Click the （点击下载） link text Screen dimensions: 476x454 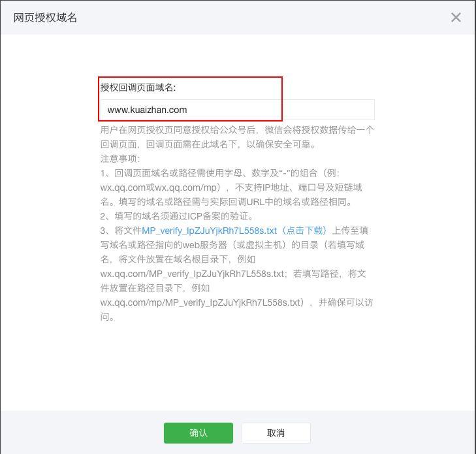click(302, 231)
